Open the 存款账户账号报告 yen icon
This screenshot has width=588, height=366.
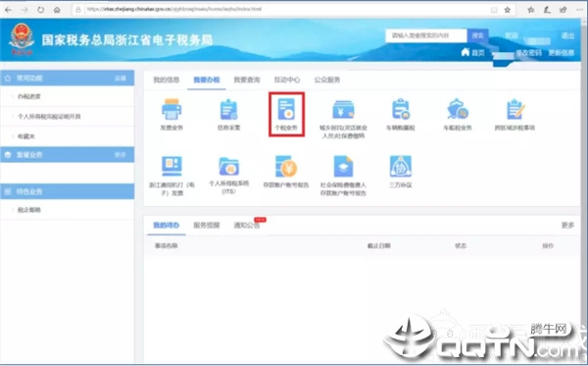point(286,166)
